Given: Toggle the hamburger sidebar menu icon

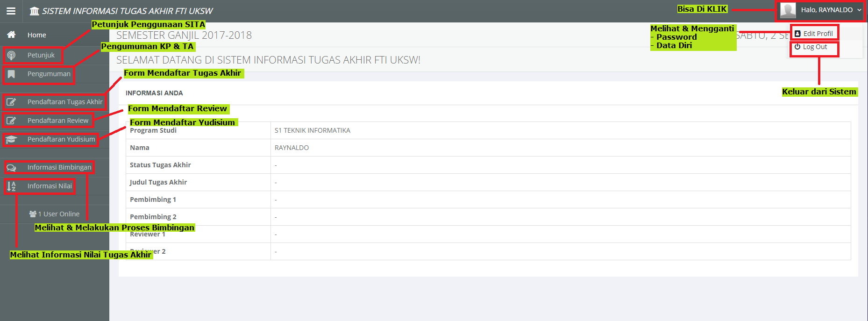Looking at the screenshot, I should pyautogui.click(x=11, y=11).
